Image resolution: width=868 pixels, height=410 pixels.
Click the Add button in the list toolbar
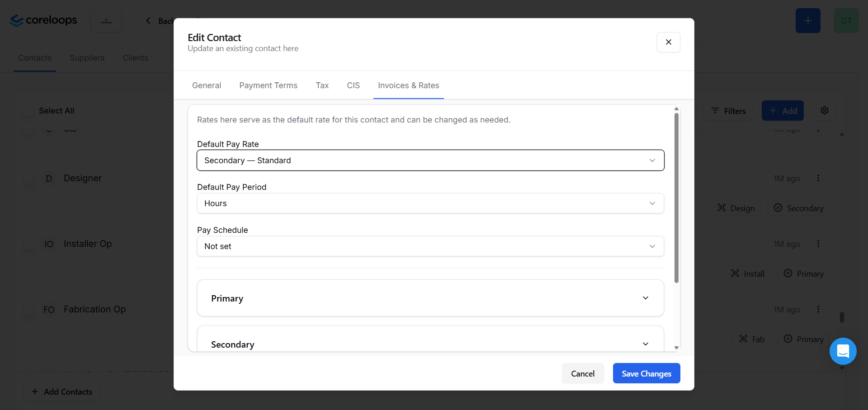[x=783, y=111]
